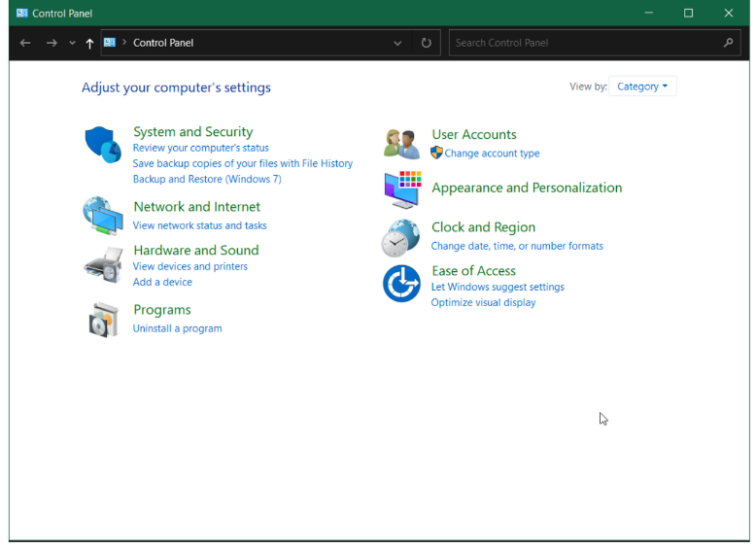
Task: Open Hardware and Sound category
Action: click(196, 250)
